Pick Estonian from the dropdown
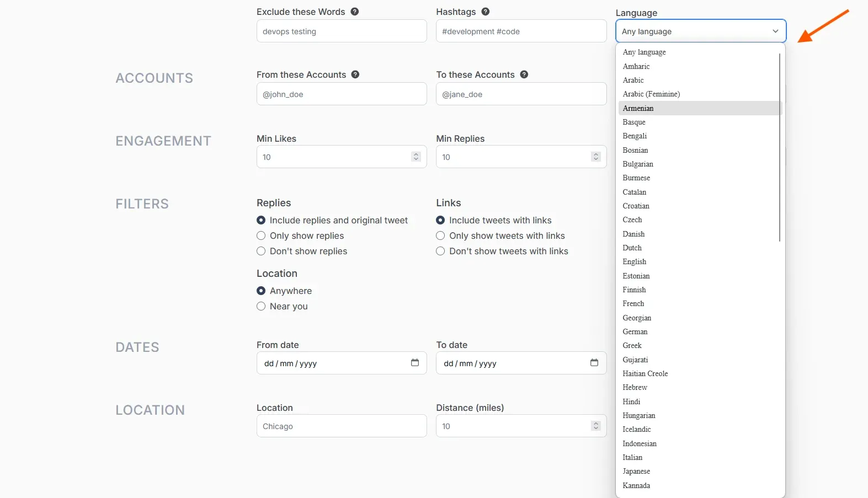Screen dimensions: 868x498 pos(700,276)
